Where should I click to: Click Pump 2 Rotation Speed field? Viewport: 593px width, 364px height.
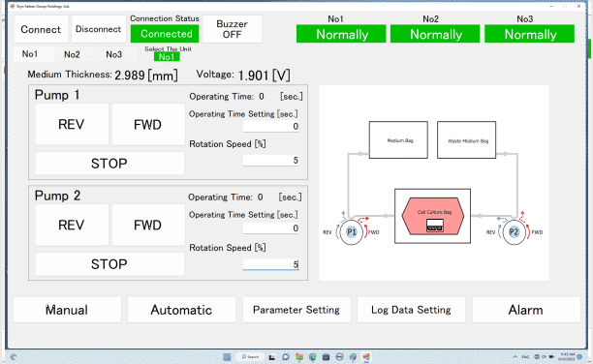click(x=270, y=264)
